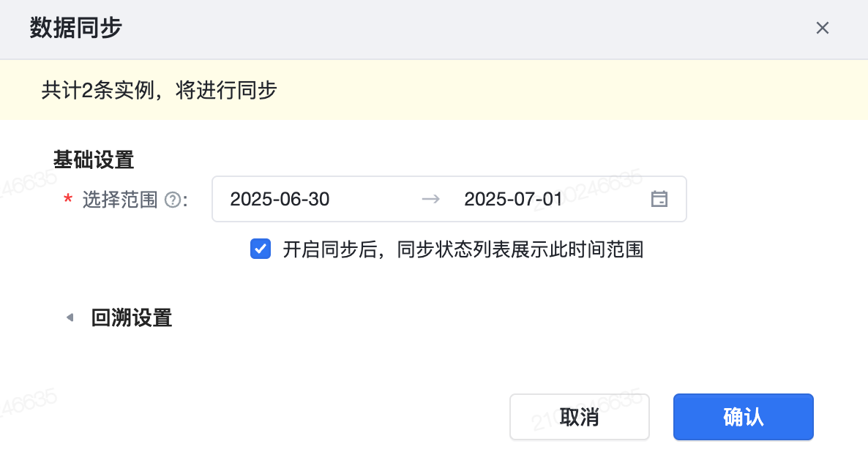Expand 回溯设置 with the triangle arrow

point(70,318)
